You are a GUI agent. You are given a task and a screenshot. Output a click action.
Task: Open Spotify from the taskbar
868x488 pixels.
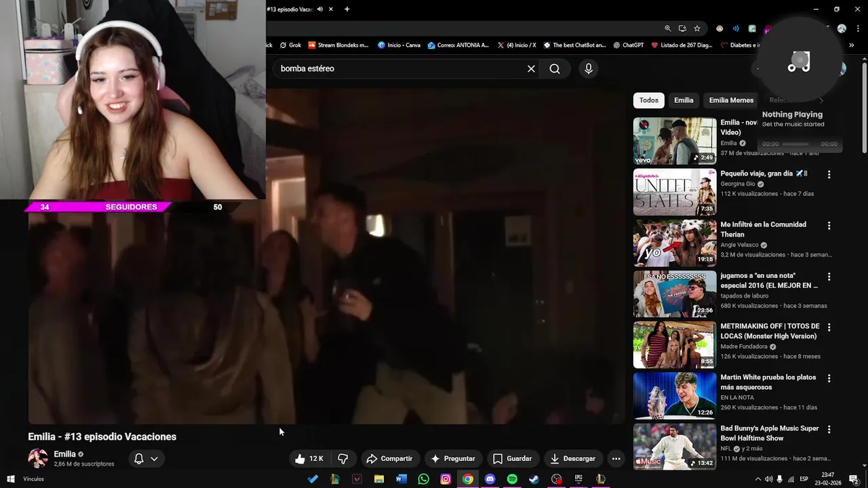pos(512,479)
